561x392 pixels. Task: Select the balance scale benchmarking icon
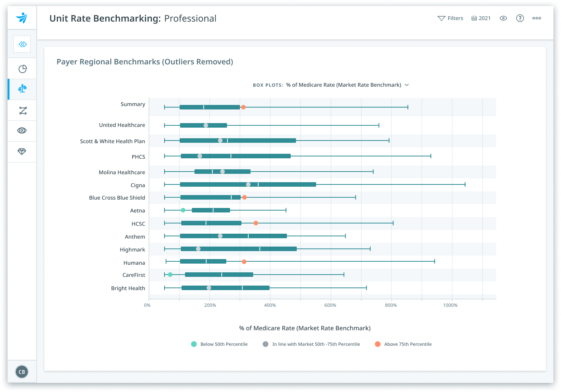(22, 89)
